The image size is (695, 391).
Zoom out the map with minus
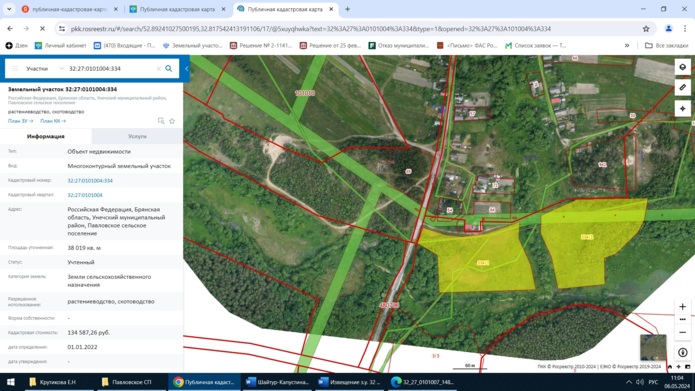(683, 332)
